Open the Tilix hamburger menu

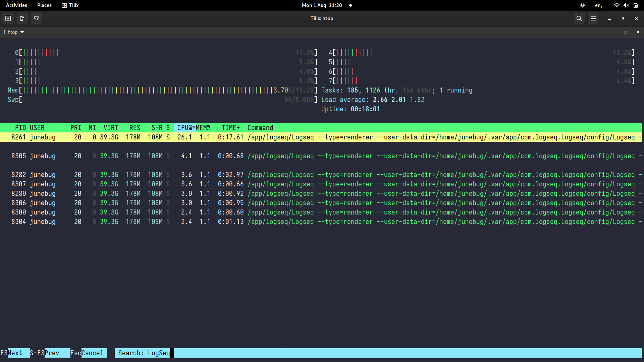tap(593, 18)
